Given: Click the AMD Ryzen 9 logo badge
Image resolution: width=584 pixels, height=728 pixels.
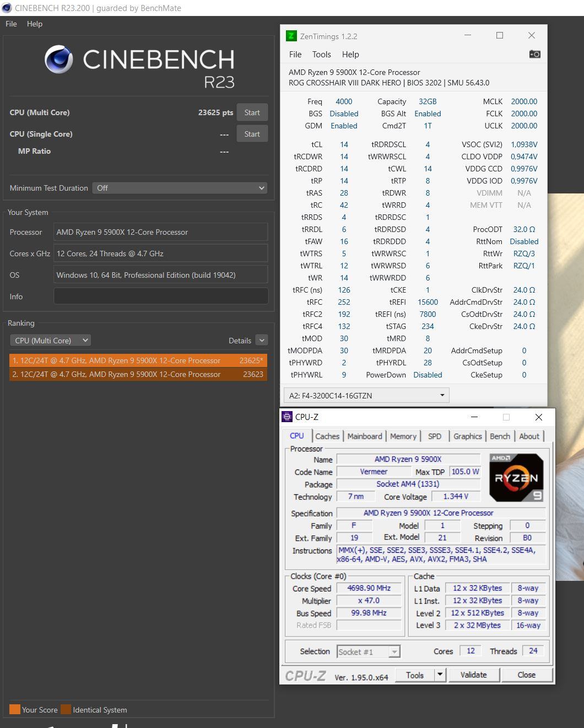Looking at the screenshot, I should (x=516, y=478).
